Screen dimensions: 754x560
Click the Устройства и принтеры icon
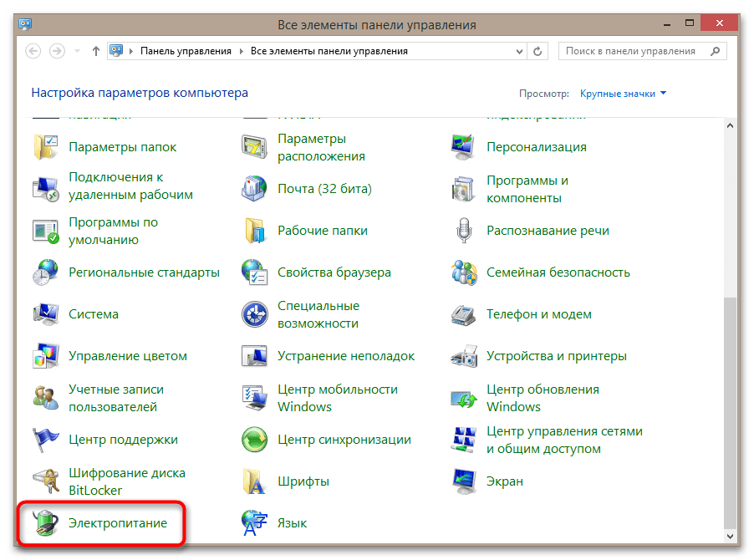click(x=464, y=356)
